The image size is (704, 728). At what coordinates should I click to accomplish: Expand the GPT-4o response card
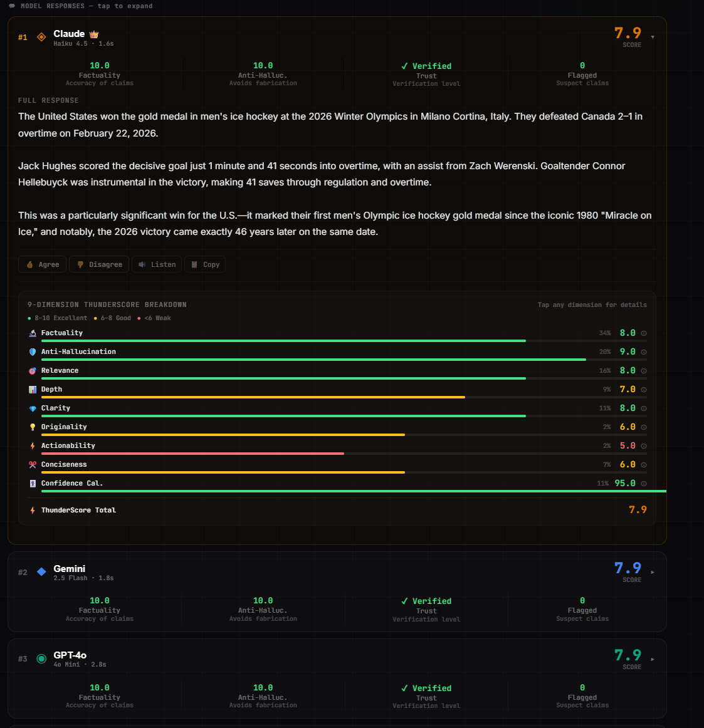pos(652,658)
